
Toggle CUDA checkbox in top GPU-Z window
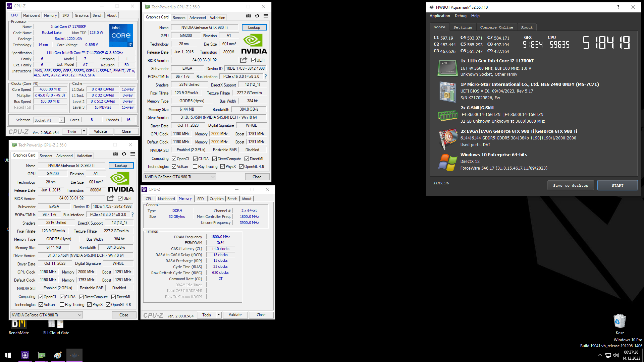[x=195, y=159]
